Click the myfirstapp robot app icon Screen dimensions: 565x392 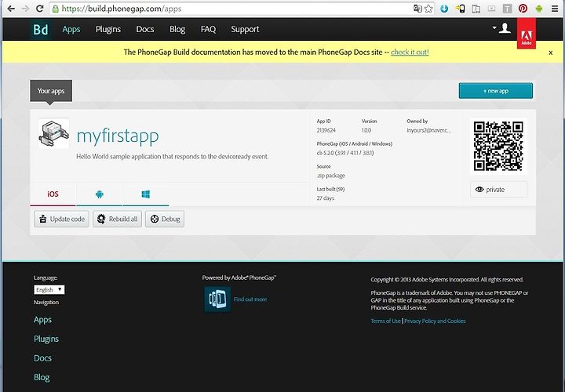coord(53,133)
